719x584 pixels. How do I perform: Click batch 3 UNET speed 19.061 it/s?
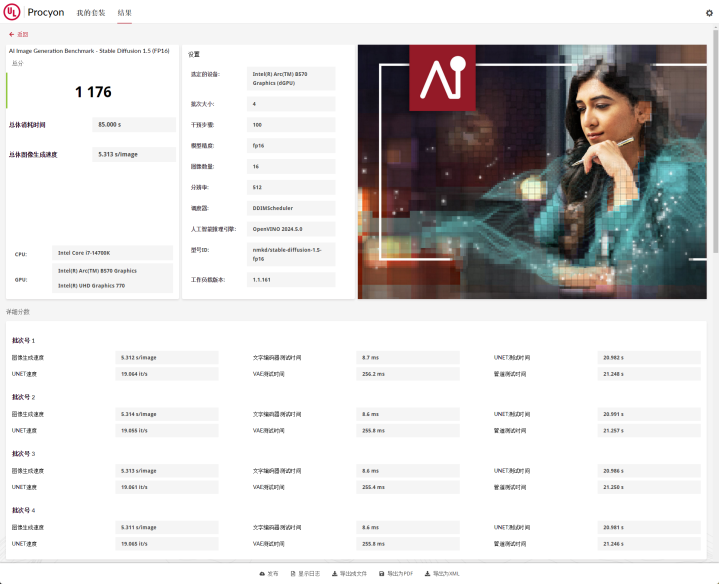(166, 487)
